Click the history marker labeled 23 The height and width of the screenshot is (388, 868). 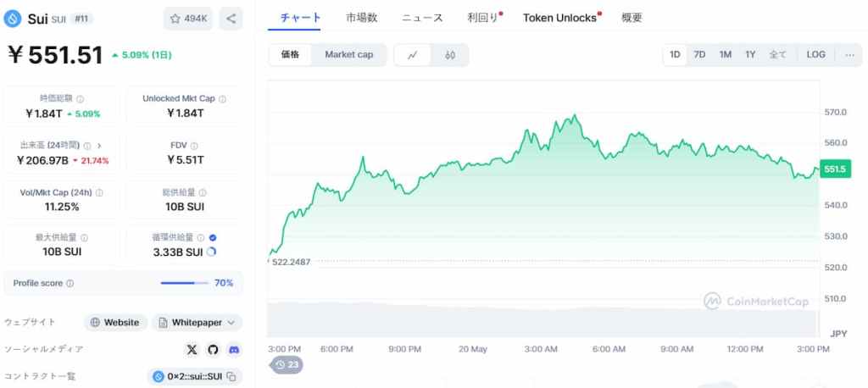click(287, 365)
